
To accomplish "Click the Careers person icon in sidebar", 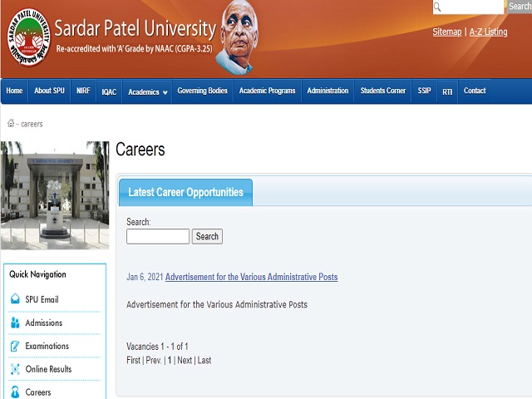I will (x=15, y=392).
